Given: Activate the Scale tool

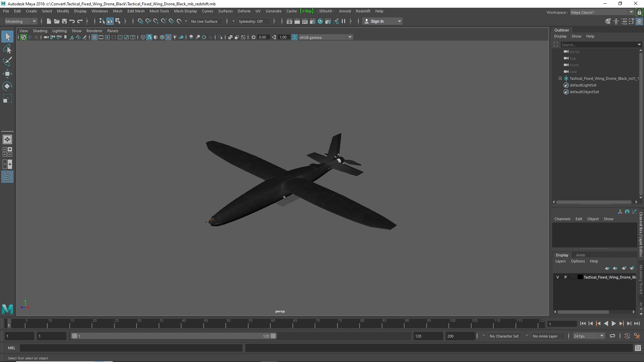Looking at the screenshot, I should click(7, 99).
